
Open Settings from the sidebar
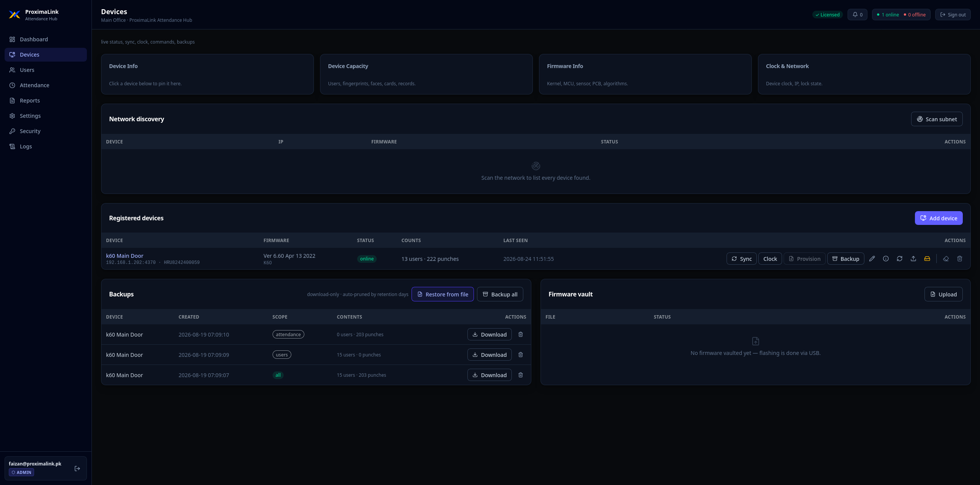[x=46, y=116]
